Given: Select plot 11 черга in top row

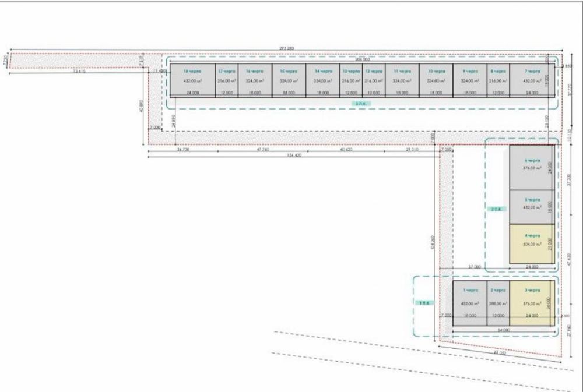Looking at the screenshot, I should [402, 80].
